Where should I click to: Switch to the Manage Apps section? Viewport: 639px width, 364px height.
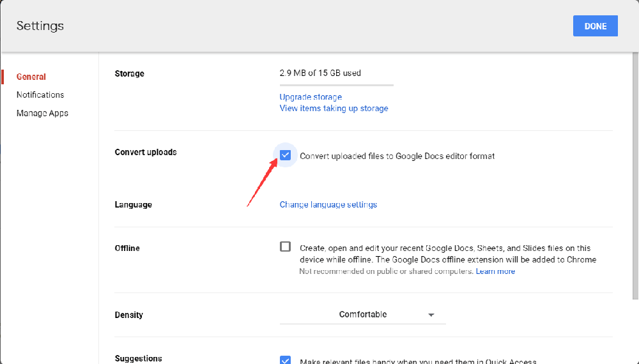[x=42, y=113]
